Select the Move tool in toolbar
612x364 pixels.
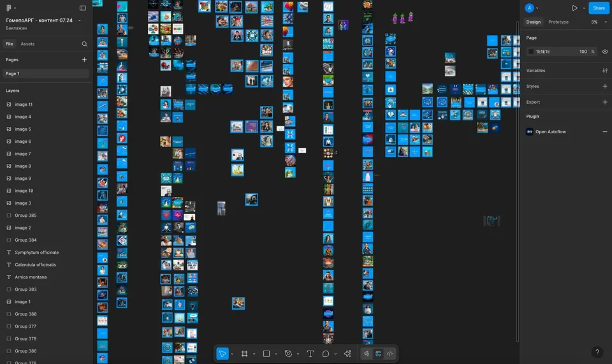pos(222,354)
